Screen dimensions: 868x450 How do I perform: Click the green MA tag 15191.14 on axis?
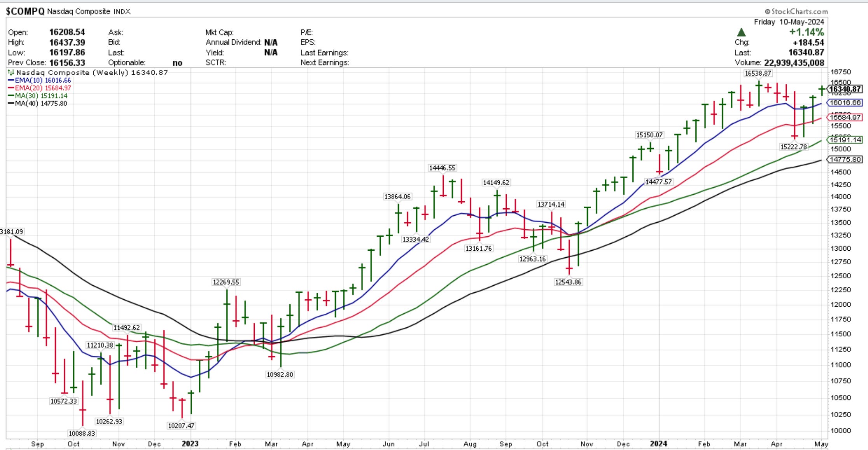coord(845,140)
